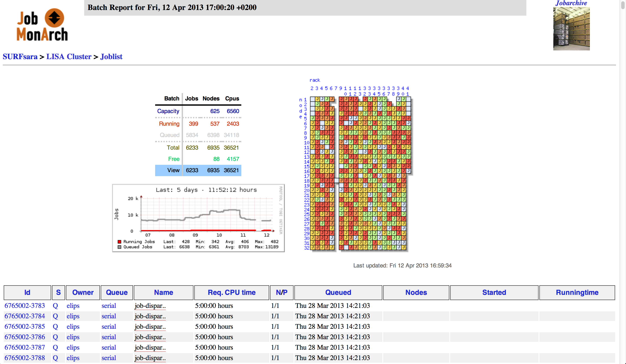Screen dimensions: 626x364
Task: Open details for job 6765002-3783
Action: coord(25,306)
